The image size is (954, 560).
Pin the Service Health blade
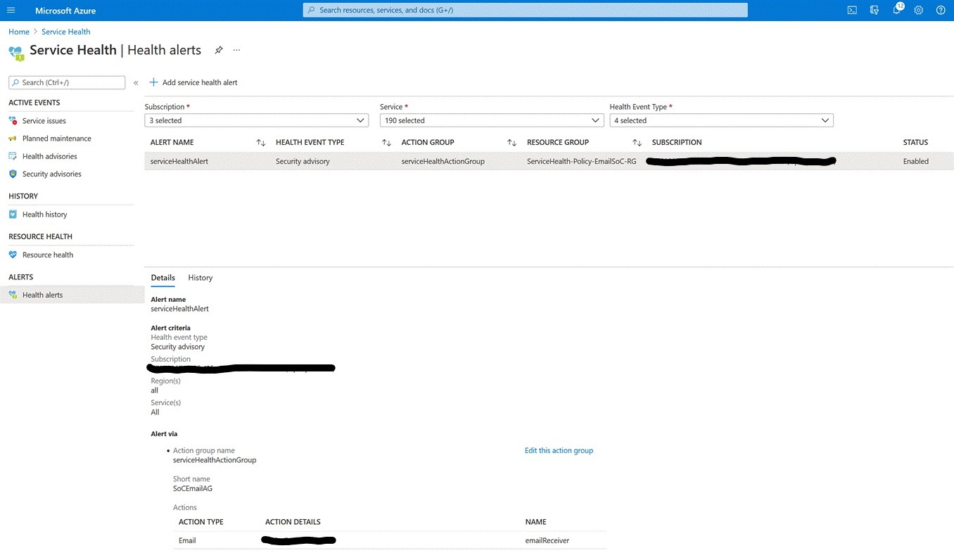tap(219, 50)
